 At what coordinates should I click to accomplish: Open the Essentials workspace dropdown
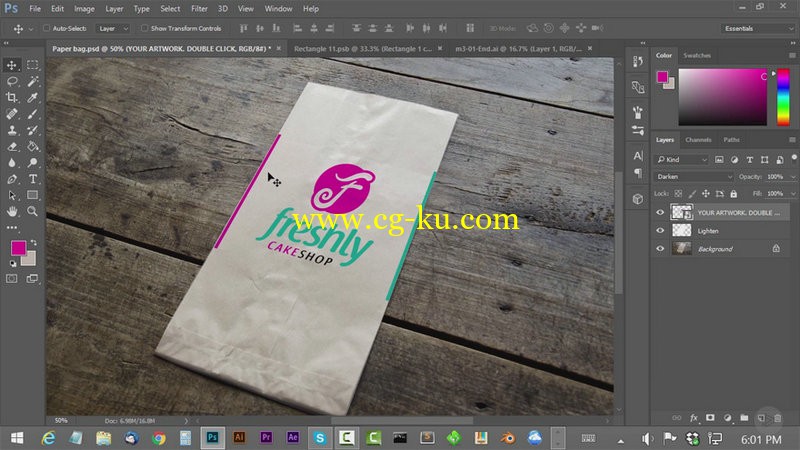758,29
